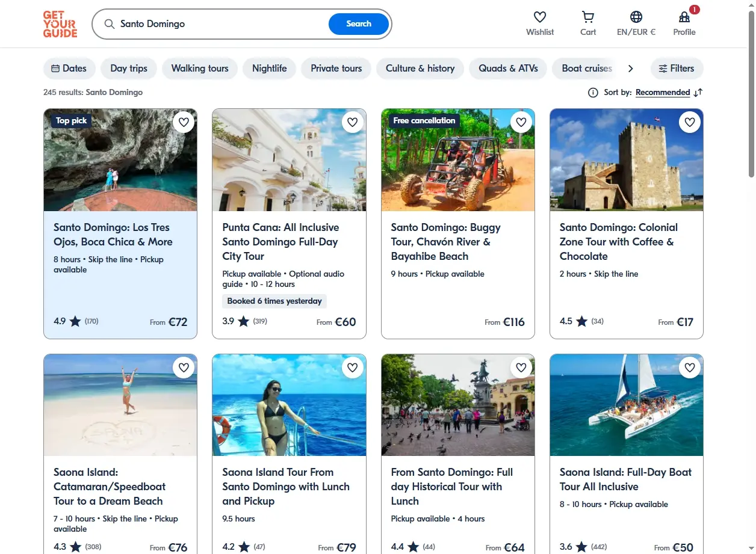Favorite the Buggy Tour card

[x=521, y=122]
